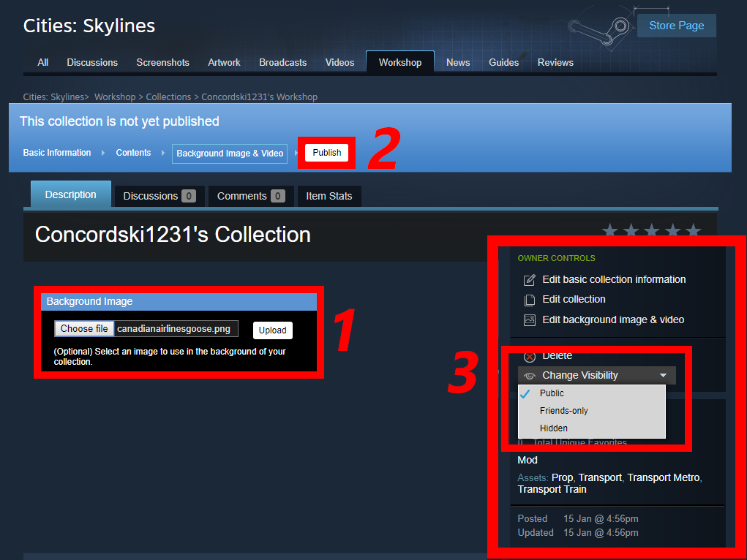747x560 pixels.
Task: Click the Prop asset tag
Action: pyautogui.click(x=562, y=477)
